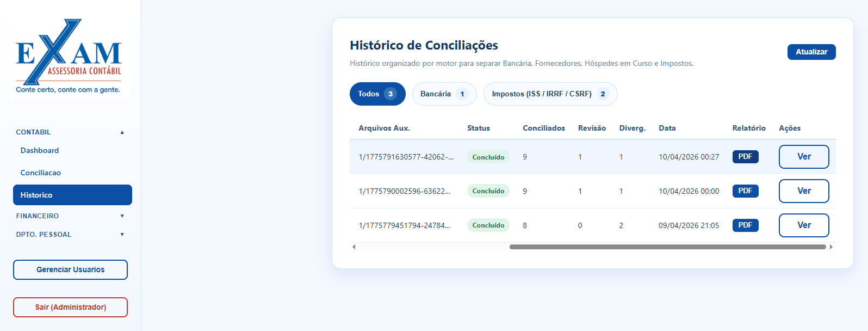The width and height of the screenshot is (868, 331).
Task: Click the table's horizontal scrollbar thumb
Action: point(668,247)
